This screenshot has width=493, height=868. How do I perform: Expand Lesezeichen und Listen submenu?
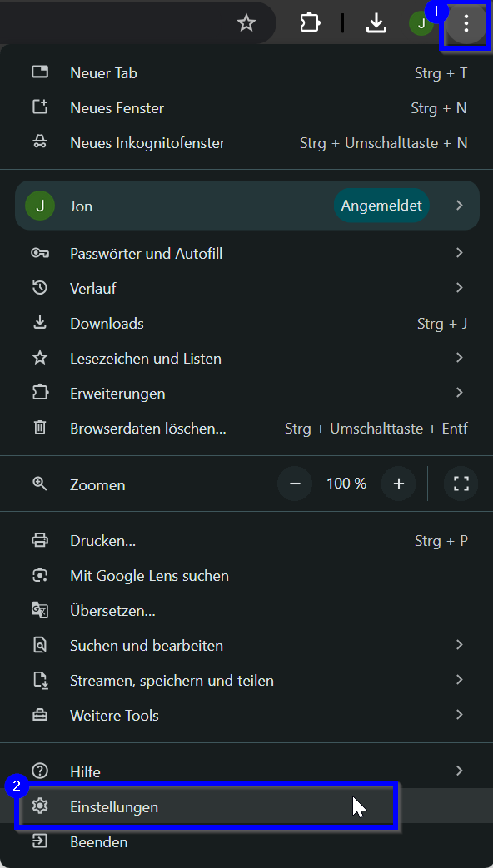coord(247,358)
